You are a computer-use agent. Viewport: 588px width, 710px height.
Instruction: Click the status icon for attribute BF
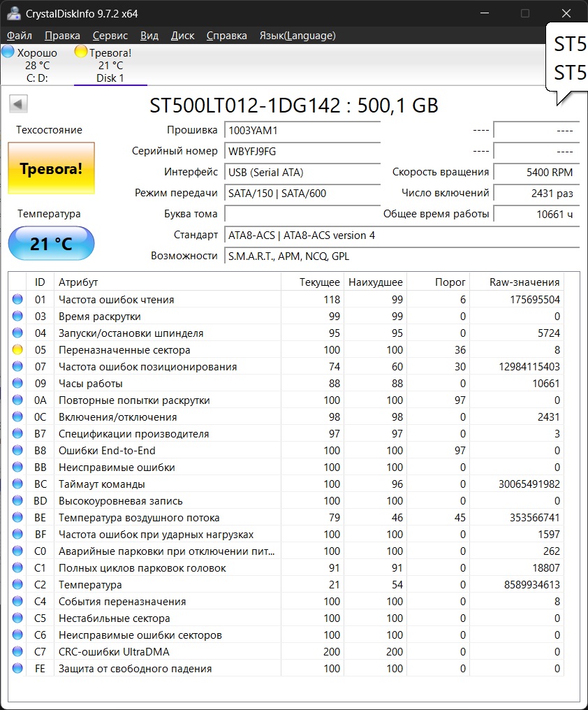tap(17, 534)
